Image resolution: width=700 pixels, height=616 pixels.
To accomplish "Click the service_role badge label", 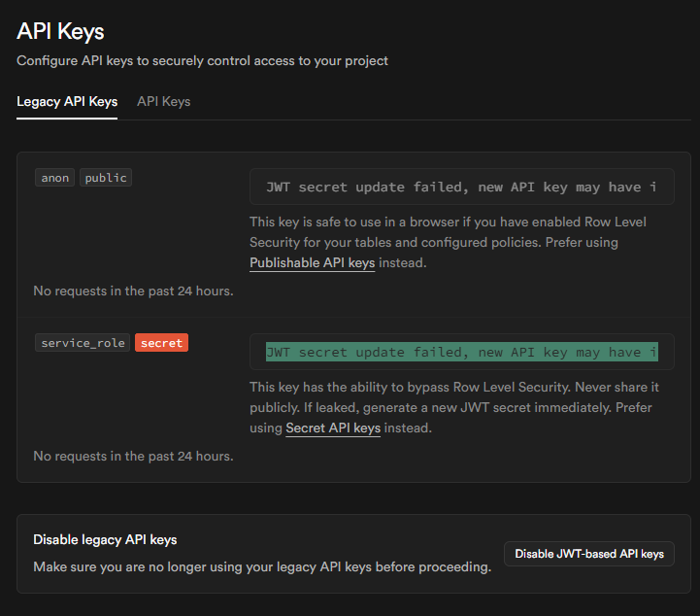I will [x=83, y=343].
